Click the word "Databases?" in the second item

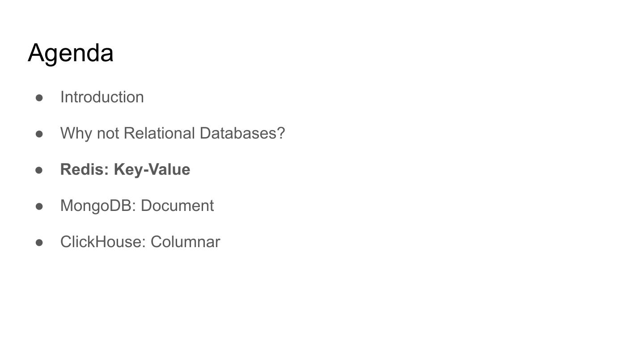[242, 133]
